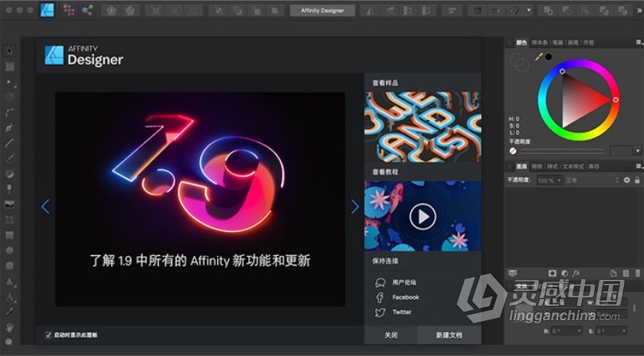Image resolution: width=644 pixels, height=356 pixels.
Task: Open Layers panel options menu
Action: pos(639,166)
